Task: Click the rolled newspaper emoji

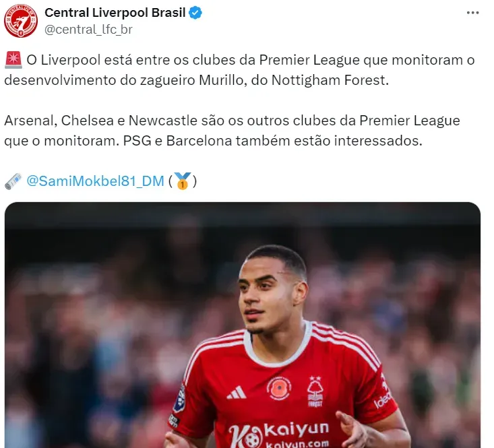Action: [x=13, y=181]
